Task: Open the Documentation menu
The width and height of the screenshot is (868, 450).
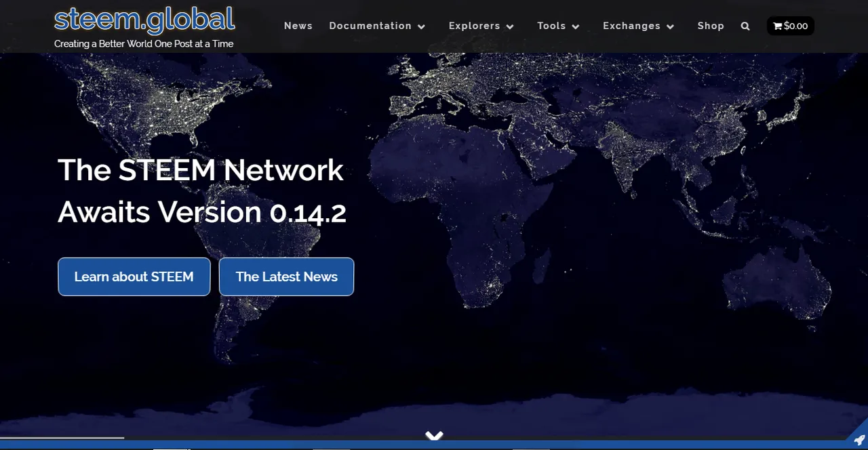Action: [370, 26]
